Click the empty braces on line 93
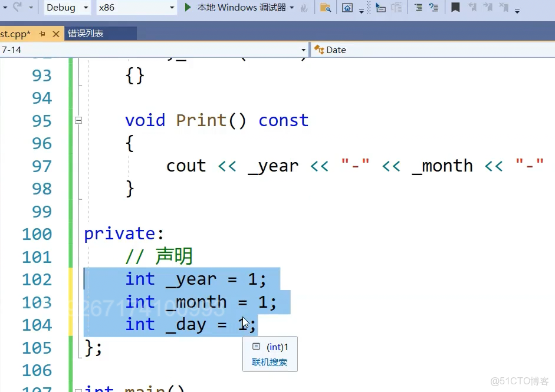Viewport: 555px width, 392px height. tap(135, 75)
